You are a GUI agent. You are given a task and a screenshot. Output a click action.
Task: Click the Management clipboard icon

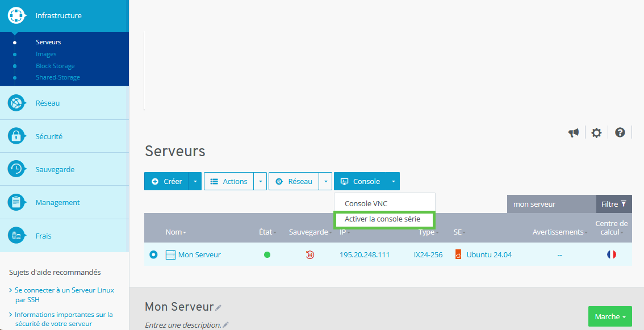[16, 202]
